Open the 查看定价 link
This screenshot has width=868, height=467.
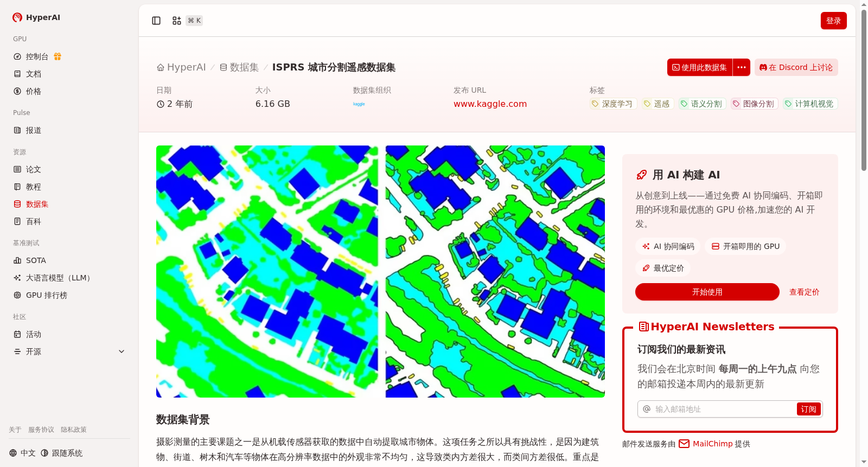pyautogui.click(x=804, y=292)
